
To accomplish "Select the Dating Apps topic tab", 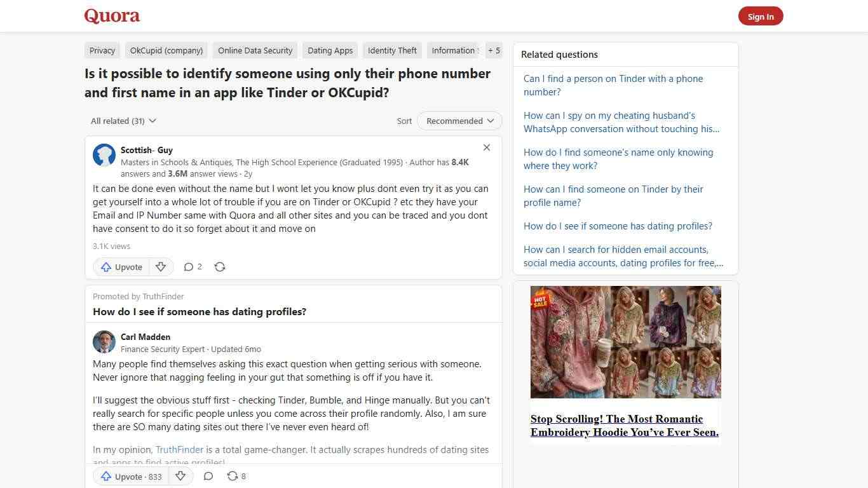I will tap(330, 50).
